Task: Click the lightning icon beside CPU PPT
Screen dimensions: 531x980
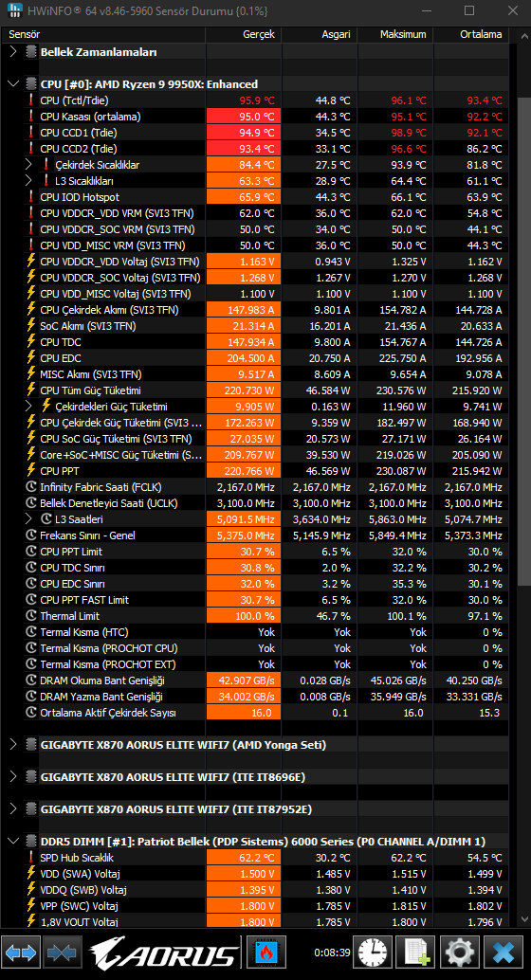Action: click(30, 471)
